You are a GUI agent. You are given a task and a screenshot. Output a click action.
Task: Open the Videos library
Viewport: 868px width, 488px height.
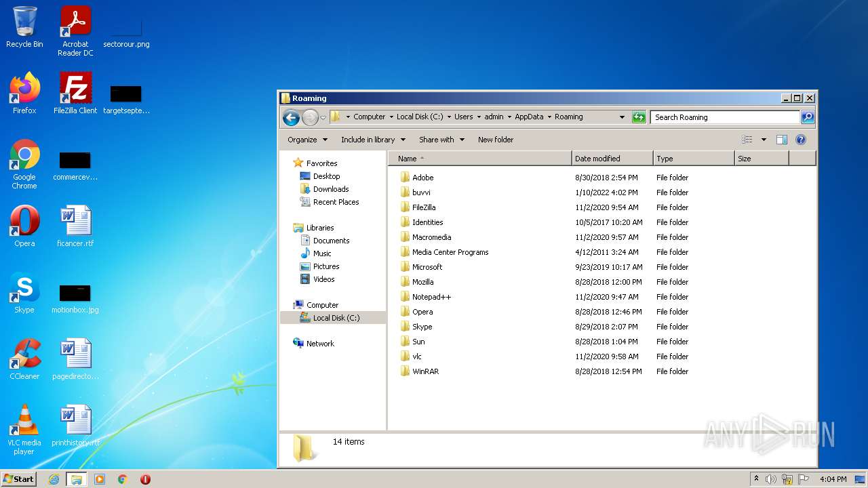click(323, 279)
